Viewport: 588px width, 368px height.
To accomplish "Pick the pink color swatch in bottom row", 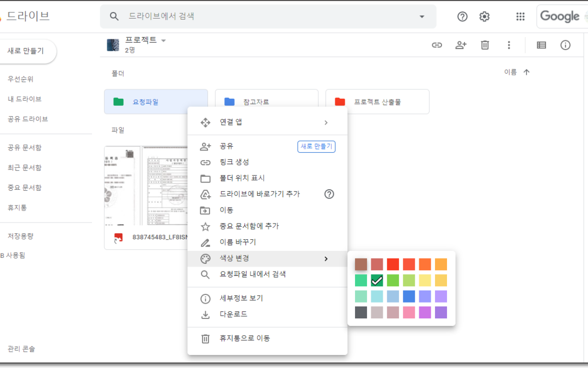I will point(409,312).
